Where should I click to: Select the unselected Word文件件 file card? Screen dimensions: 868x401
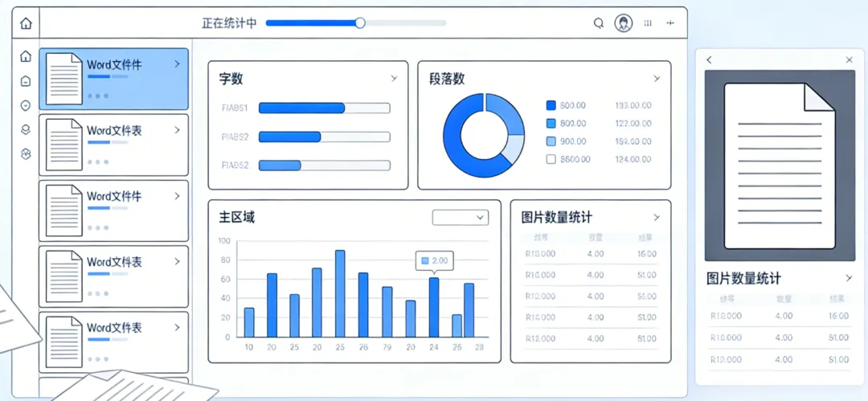tap(113, 211)
